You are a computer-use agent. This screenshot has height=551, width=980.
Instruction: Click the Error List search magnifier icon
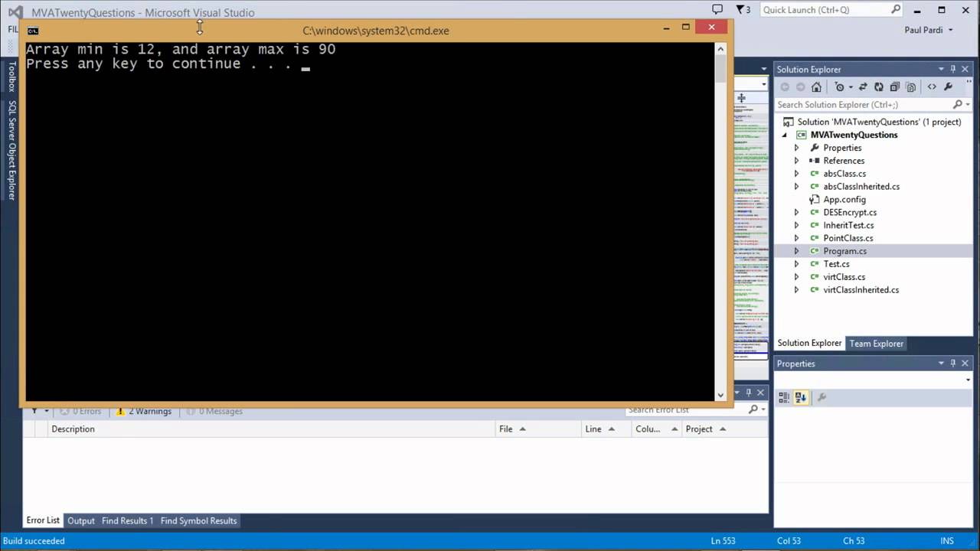pyautogui.click(x=753, y=409)
